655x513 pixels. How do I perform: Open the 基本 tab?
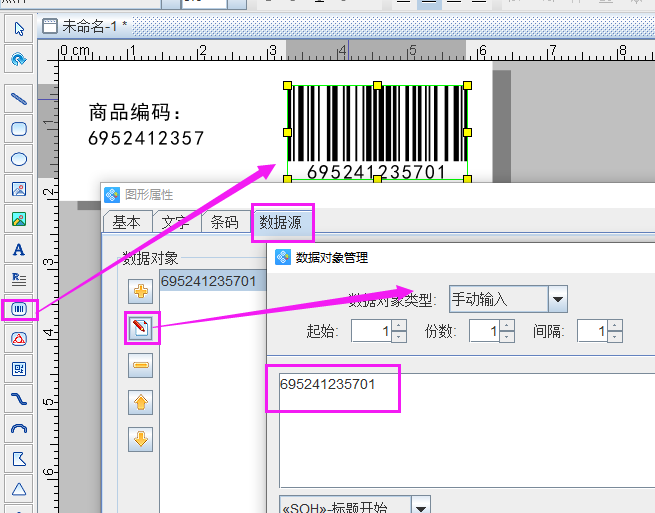click(x=127, y=222)
